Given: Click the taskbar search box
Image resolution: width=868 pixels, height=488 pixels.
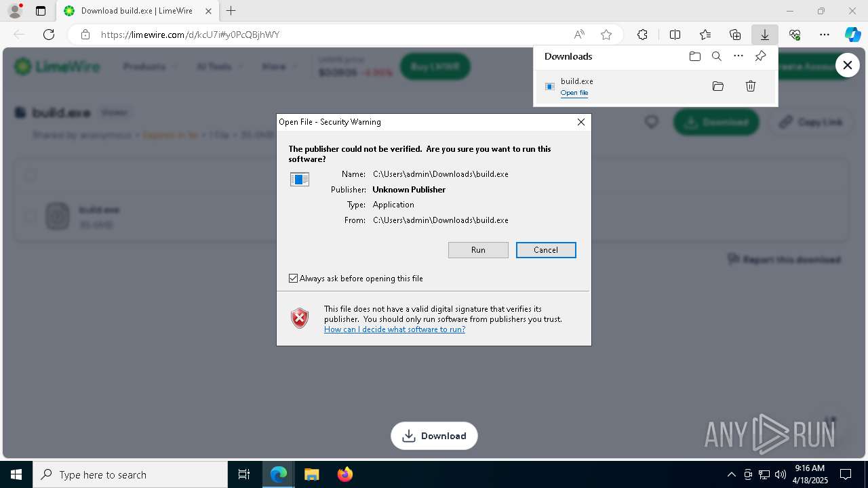Looking at the screenshot, I should [130, 474].
